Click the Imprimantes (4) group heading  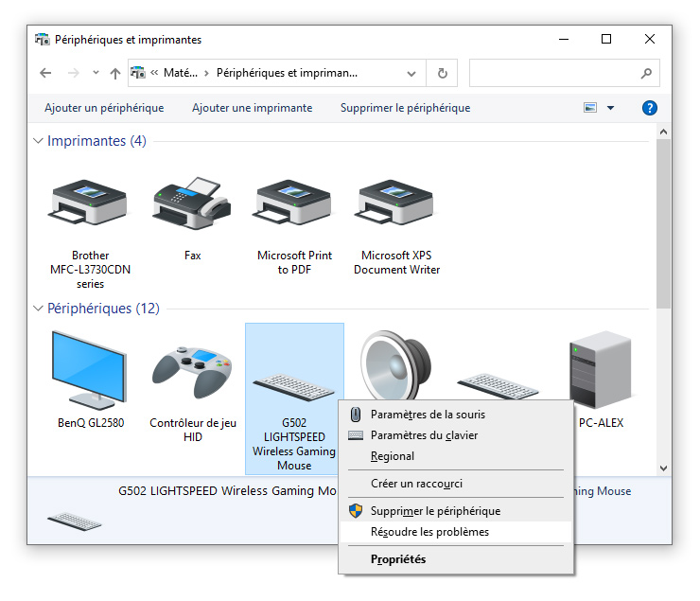[x=96, y=141]
